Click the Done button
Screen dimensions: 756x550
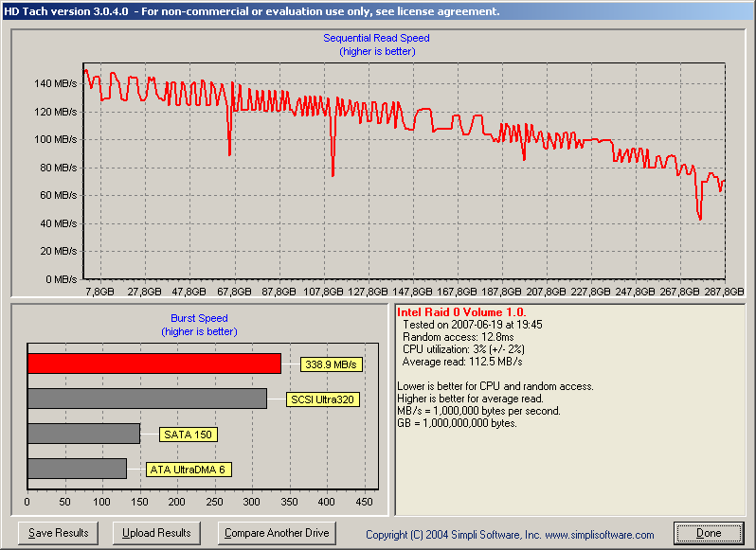[709, 533]
